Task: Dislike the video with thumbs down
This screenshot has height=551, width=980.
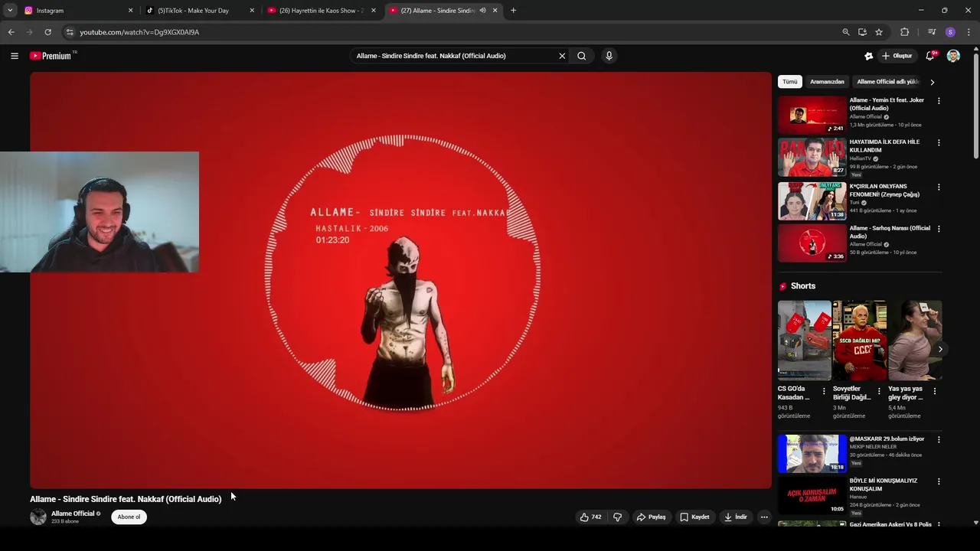Action: (x=617, y=517)
